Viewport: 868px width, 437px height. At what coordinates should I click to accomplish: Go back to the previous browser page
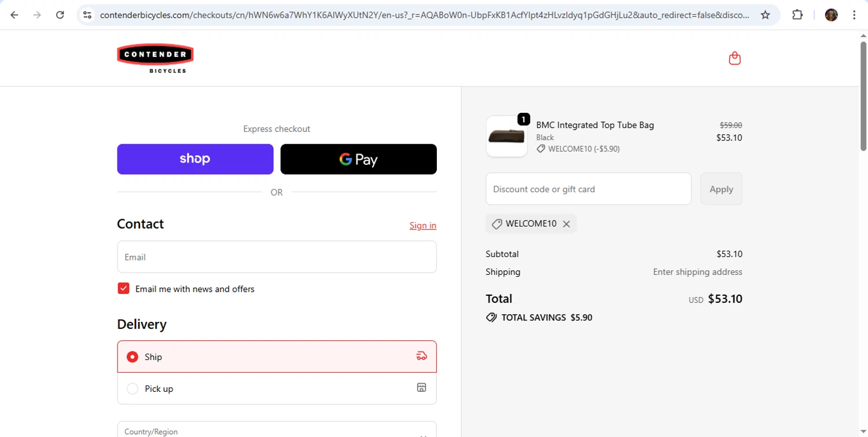coord(14,15)
